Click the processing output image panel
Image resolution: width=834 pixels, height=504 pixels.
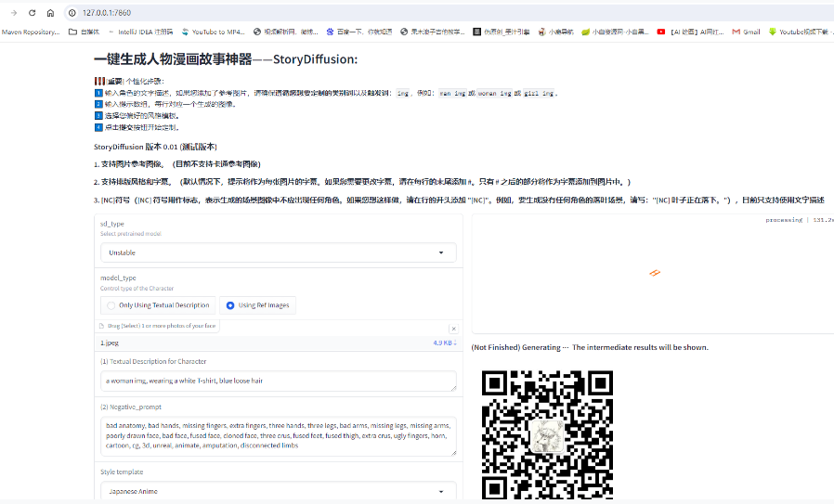click(x=653, y=274)
